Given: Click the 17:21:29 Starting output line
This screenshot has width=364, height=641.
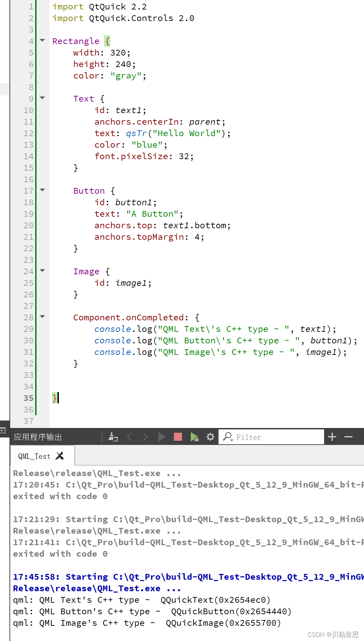Looking at the screenshot, I should (188, 519).
